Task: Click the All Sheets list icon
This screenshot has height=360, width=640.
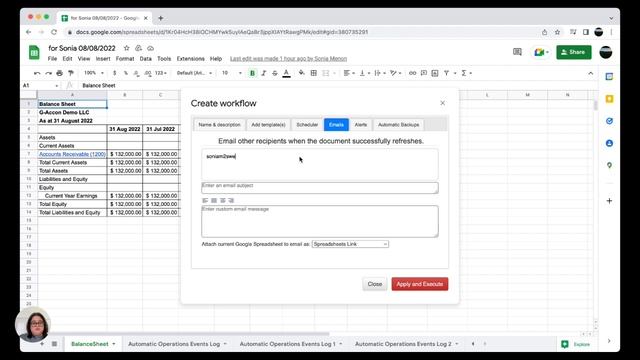Action: tap(54, 344)
